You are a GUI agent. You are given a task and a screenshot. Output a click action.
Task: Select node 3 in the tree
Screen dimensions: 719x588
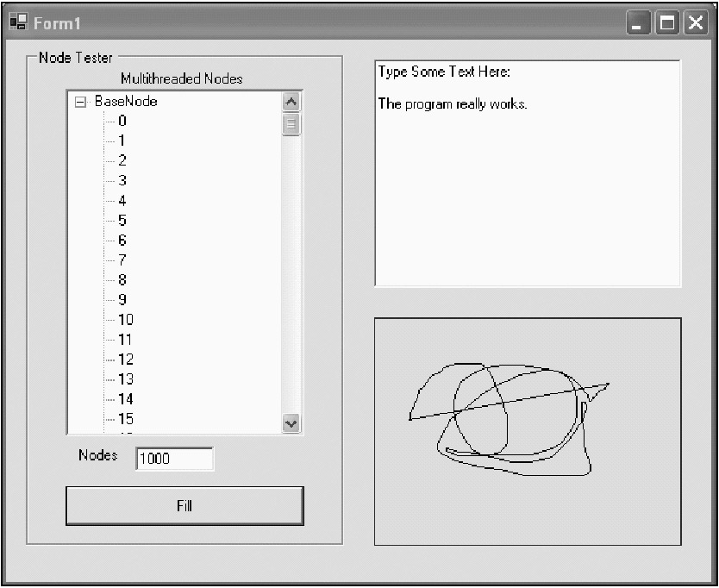coord(122,181)
